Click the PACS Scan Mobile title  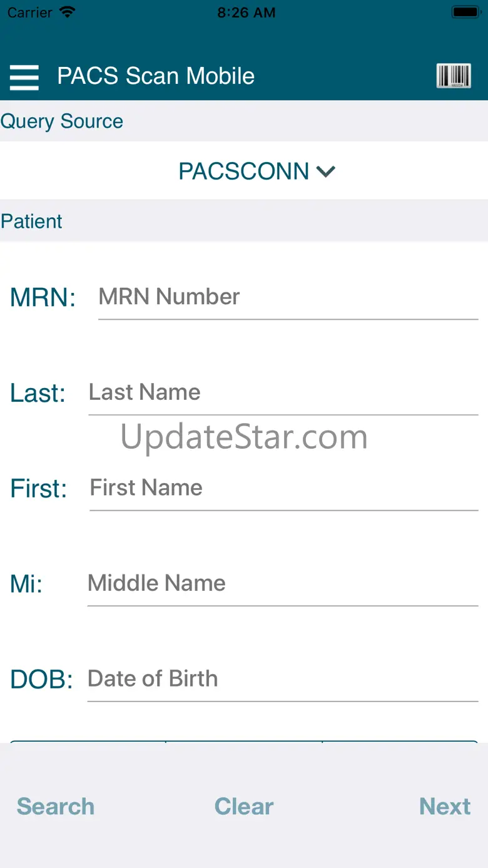tap(156, 76)
